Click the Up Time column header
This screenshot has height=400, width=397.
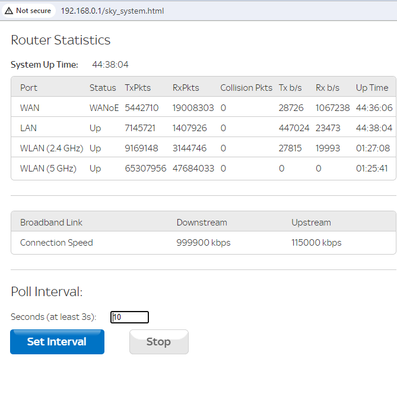pyautogui.click(x=372, y=88)
